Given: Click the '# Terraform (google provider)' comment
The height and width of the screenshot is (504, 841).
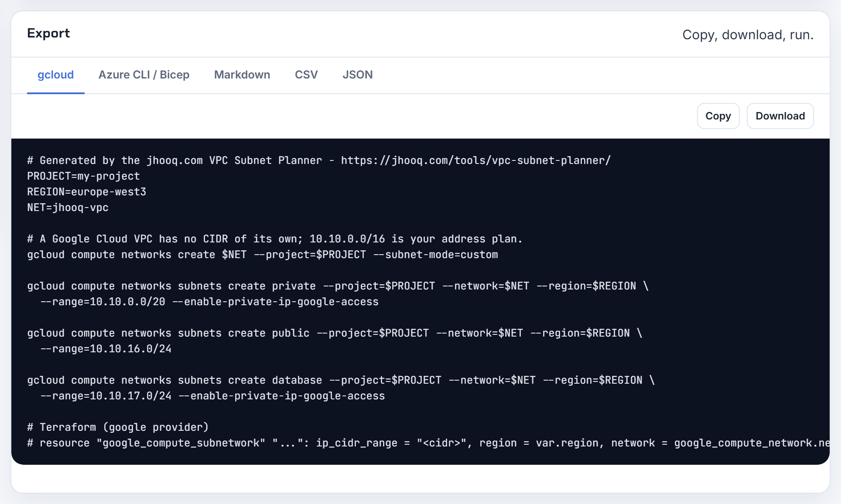Looking at the screenshot, I should 118,427.
